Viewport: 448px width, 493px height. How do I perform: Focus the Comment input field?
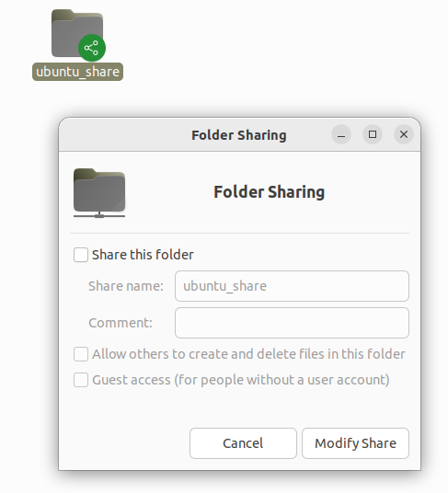click(x=292, y=323)
